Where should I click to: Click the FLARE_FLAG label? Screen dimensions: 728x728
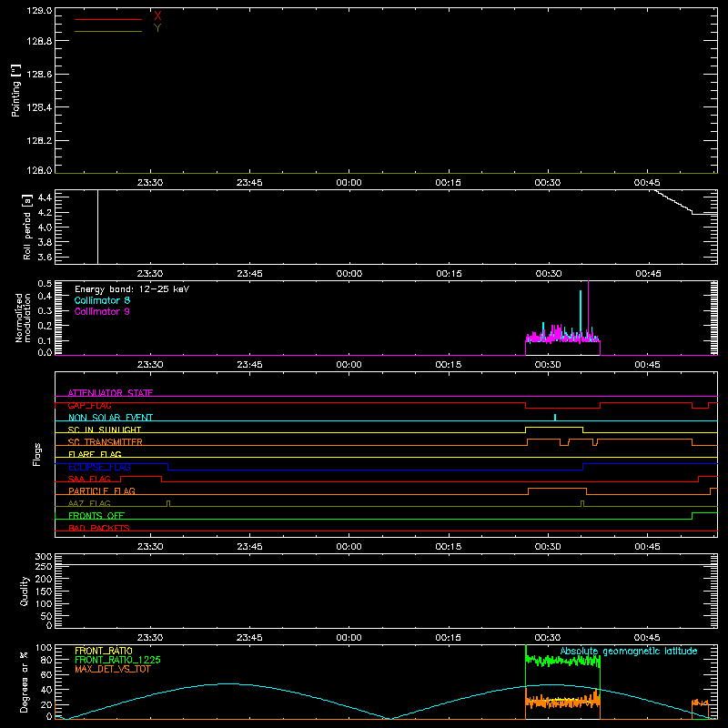point(95,454)
